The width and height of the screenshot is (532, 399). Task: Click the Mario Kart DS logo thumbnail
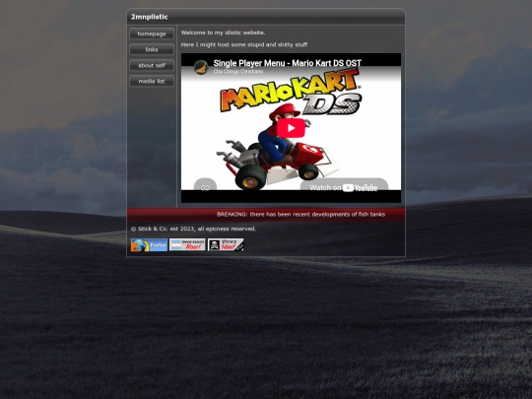291,91
